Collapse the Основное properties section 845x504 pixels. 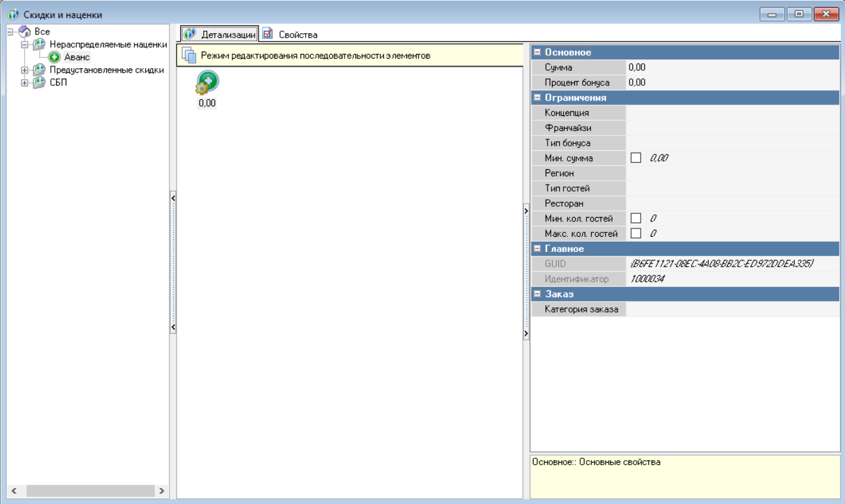pyautogui.click(x=537, y=52)
